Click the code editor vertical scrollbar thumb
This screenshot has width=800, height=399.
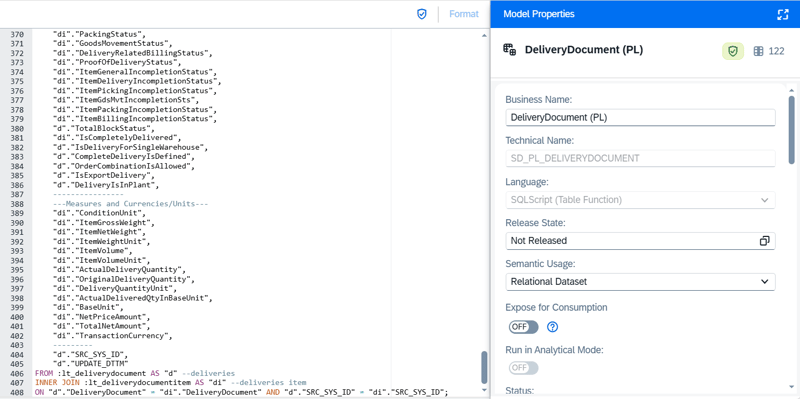coord(484,367)
